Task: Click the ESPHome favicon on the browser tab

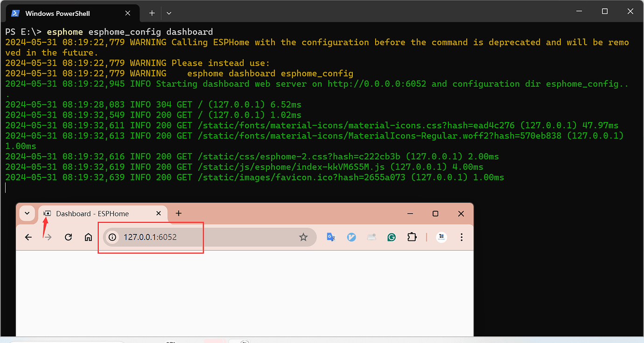Action: (x=46, y=213)
